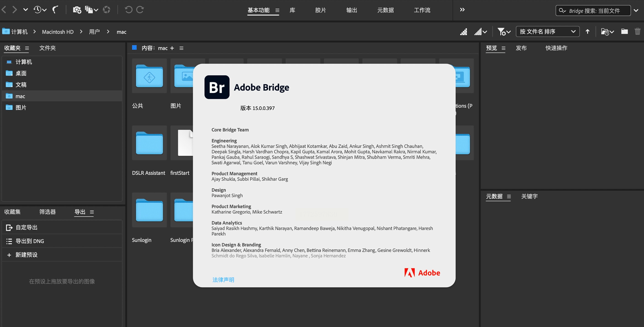644x327 pixels.
Task: Expand the chevron beside the search field
Action: point(636,10)
